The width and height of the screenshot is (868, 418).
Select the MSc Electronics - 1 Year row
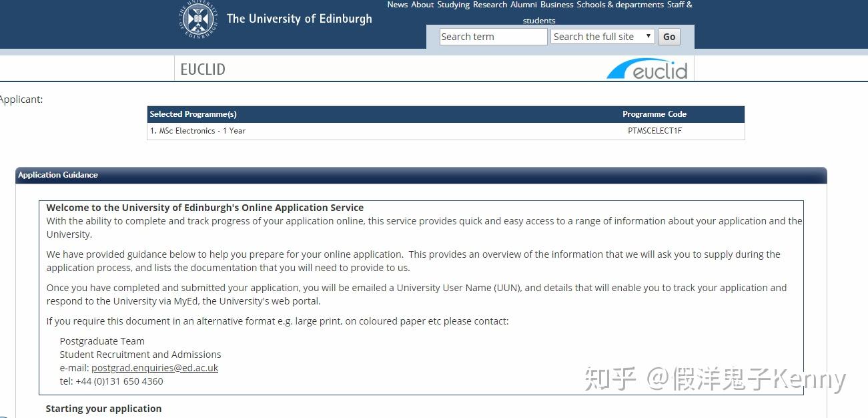[197, 130]
